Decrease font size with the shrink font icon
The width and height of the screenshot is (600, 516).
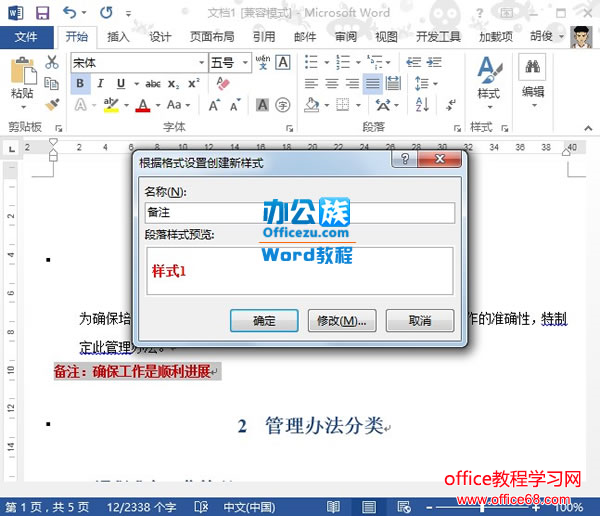click(x=235, y=105)
